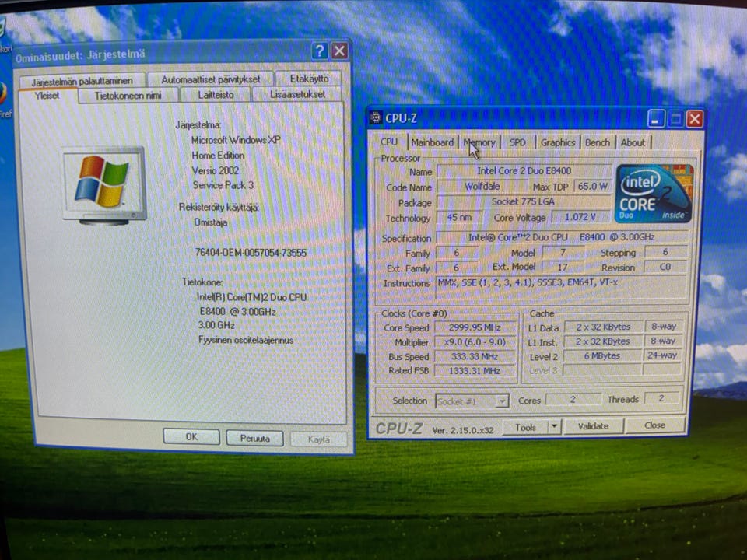
Task: Click the Core Speed value 2999.95 MHz
Action: [x=475, y=327]
